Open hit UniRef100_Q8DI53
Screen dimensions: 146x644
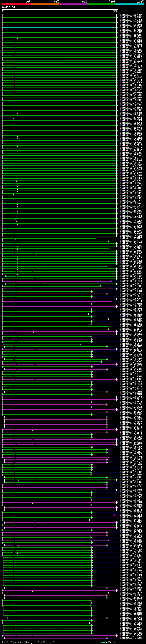click(131, 25)
